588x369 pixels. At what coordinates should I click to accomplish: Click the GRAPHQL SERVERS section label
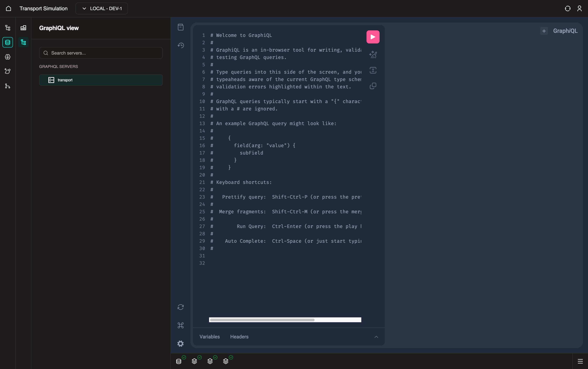pyautogui.click(x=59, y=67)
